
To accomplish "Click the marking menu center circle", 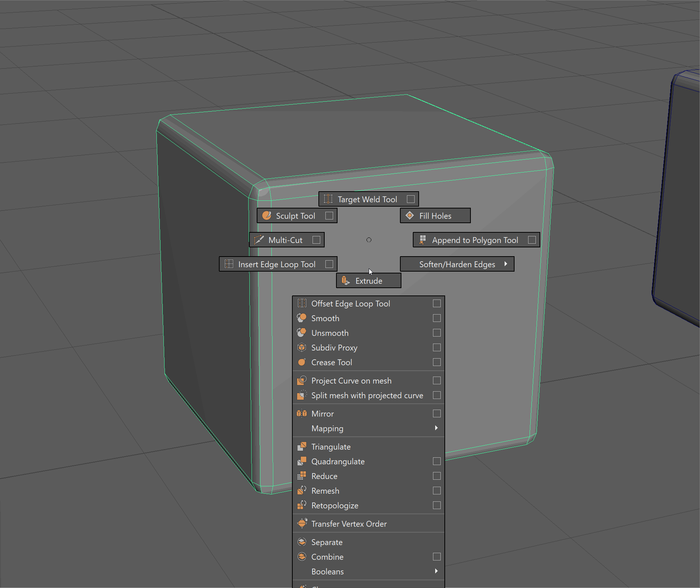I will 369,240.
